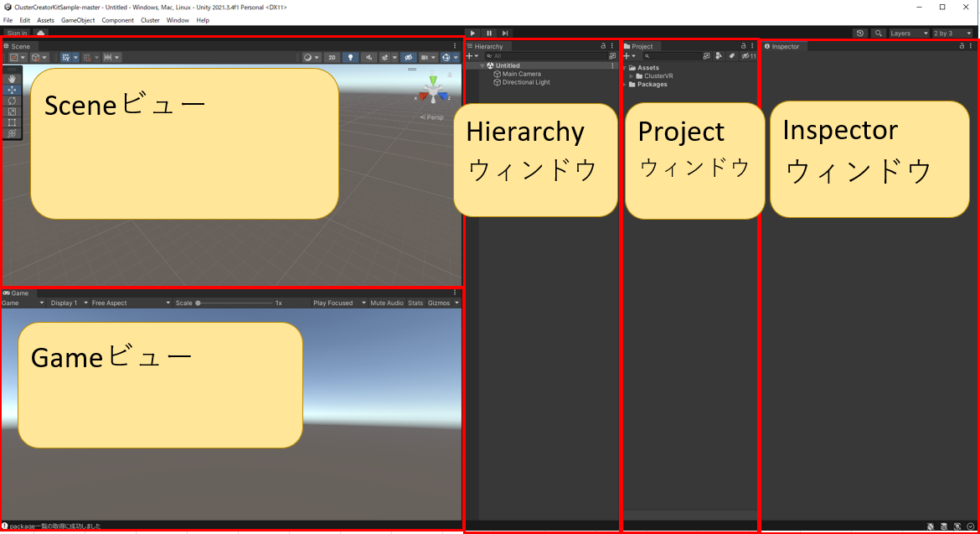Viewport: 980px width, 534px height.
Task: Open the 2 by 3 layout dropdown
Action: click(953, 34)
